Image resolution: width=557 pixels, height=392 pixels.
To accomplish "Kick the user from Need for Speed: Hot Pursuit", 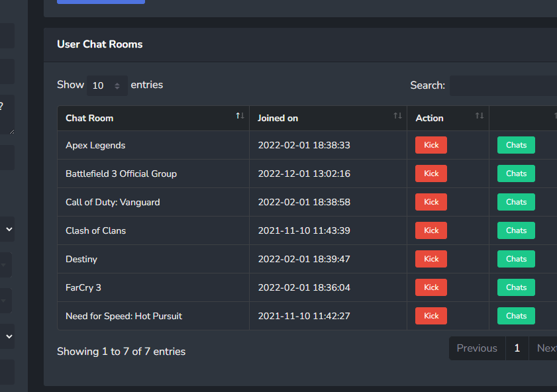I will pyautogui.click(x=430, y=315).
